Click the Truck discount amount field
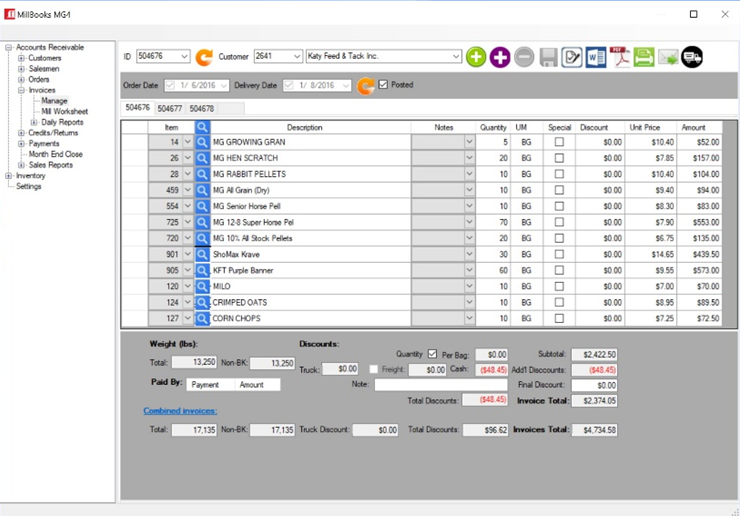740x516 pixels. coord(340,369)
